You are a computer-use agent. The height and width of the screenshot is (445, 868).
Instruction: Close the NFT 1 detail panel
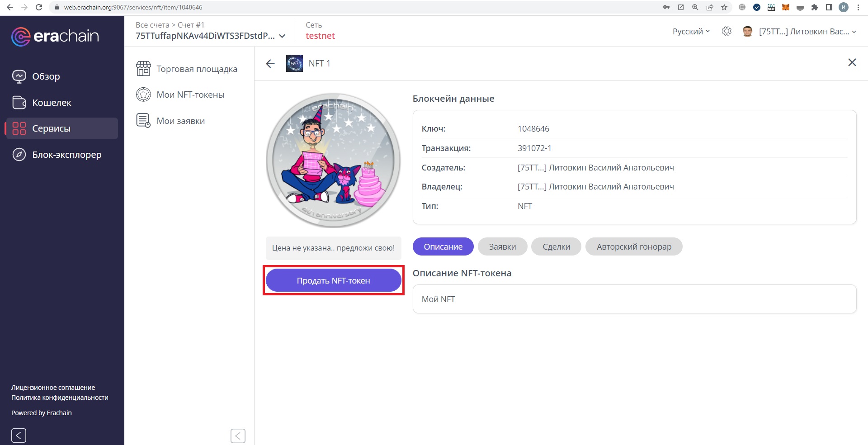click(x=852, y=62)
